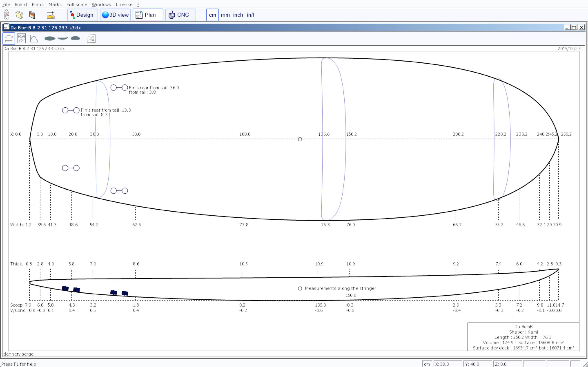Viewport: 588px width, 367px height.
Task: Click the yellow measuring ruler icon
Action: [51, 15]
